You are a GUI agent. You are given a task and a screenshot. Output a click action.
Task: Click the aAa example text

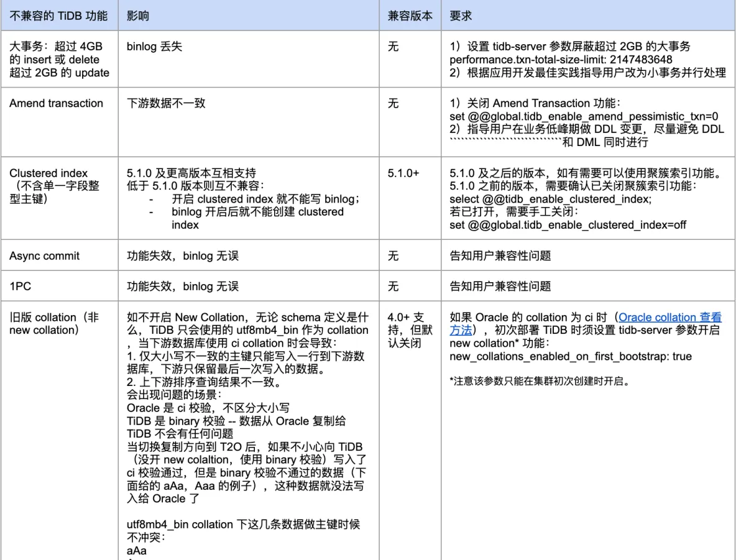click(137, 550)
